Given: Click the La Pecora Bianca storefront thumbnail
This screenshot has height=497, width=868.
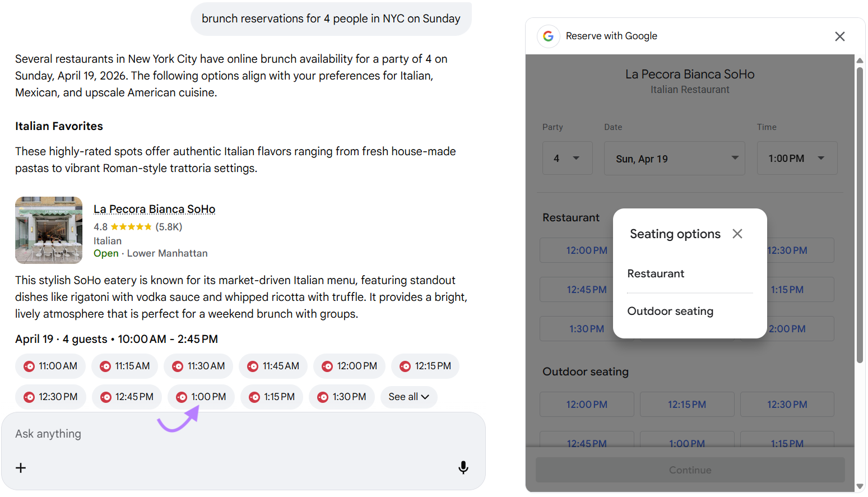Looking at the screenshot, I should (x=48, y=230).
